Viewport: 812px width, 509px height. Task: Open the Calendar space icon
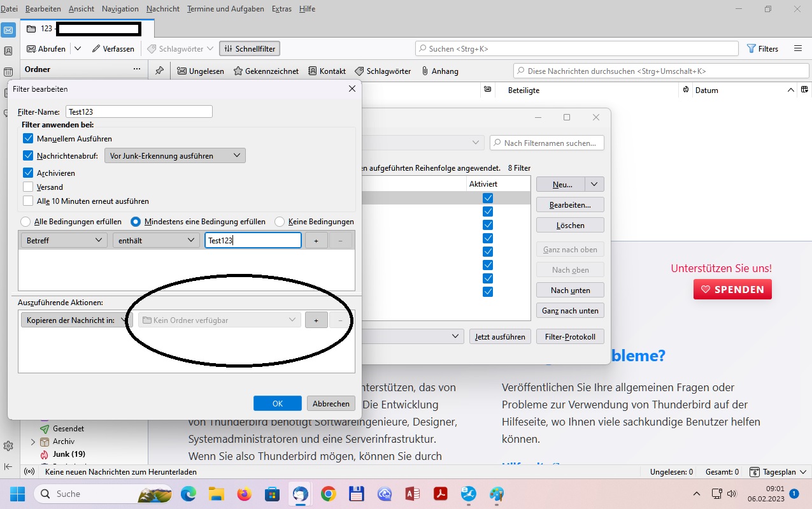point(8,73)
